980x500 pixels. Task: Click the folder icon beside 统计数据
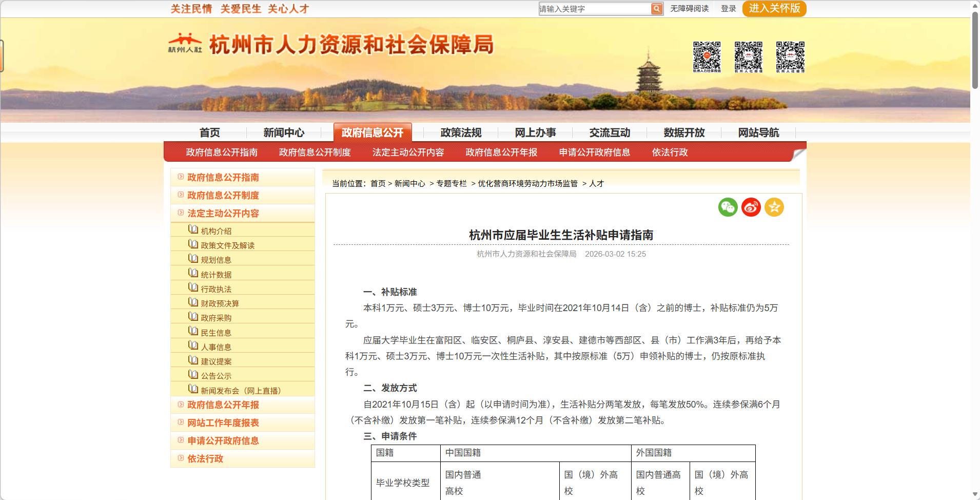pyautogui.click(x=193, y=273)
